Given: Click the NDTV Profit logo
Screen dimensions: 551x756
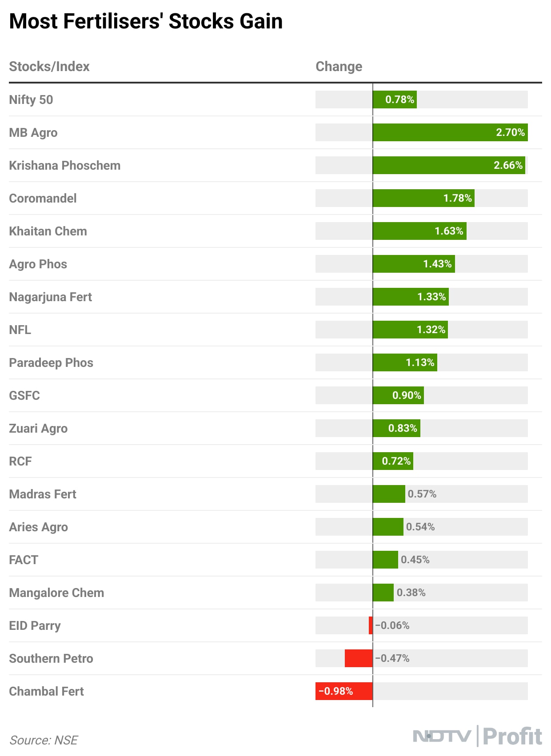Looking at the screenshot, I should [x=477, y=736].
